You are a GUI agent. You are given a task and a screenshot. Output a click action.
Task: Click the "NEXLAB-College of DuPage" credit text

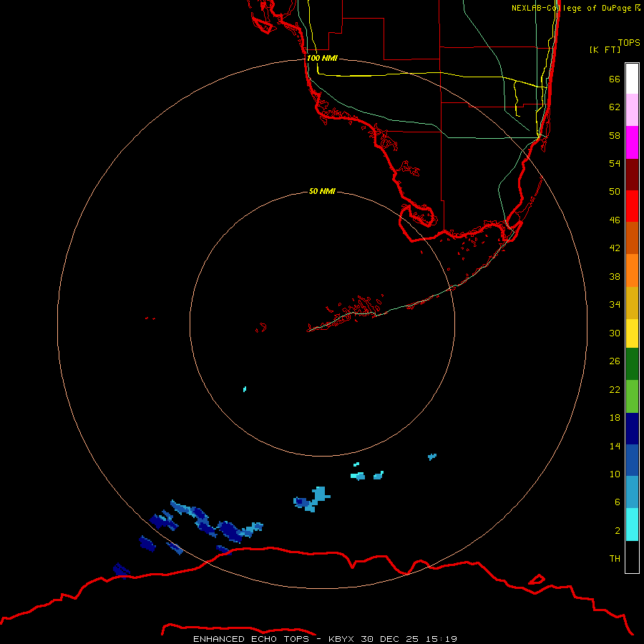[571, 8]
